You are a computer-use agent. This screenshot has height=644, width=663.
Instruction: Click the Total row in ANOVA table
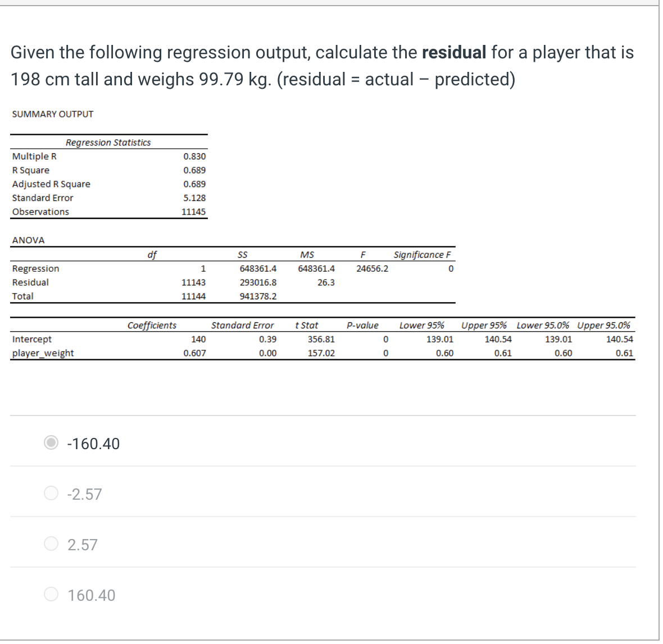(x=24, y=296)
